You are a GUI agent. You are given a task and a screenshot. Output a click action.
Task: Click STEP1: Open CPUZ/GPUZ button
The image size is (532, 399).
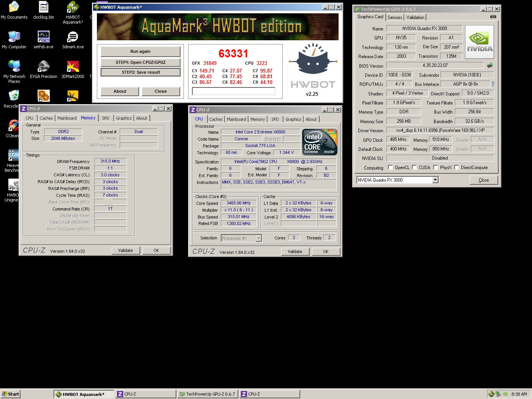141,62
